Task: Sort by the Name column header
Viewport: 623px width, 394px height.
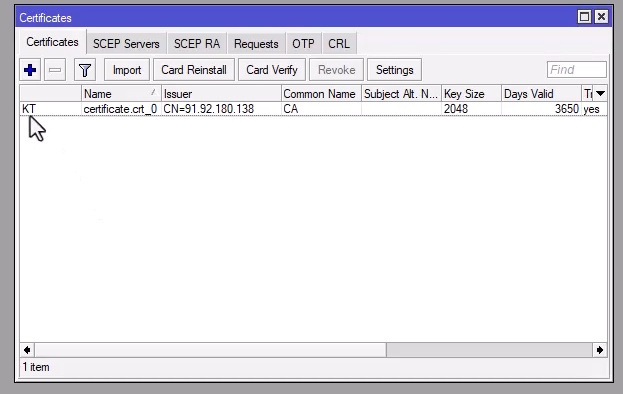Action: (121, 94)
